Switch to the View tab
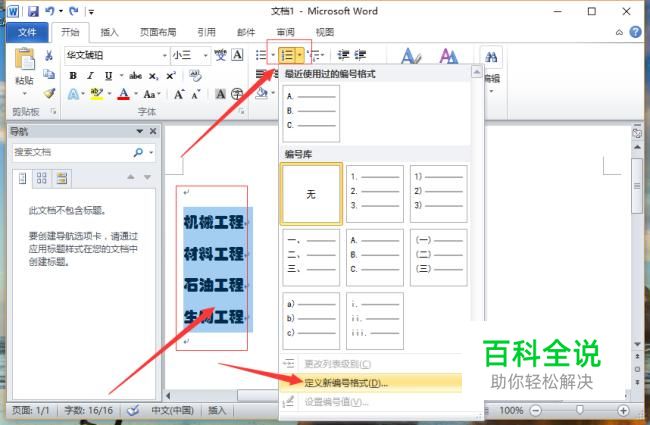Screen dimensions: 650x425 [325, 32]
